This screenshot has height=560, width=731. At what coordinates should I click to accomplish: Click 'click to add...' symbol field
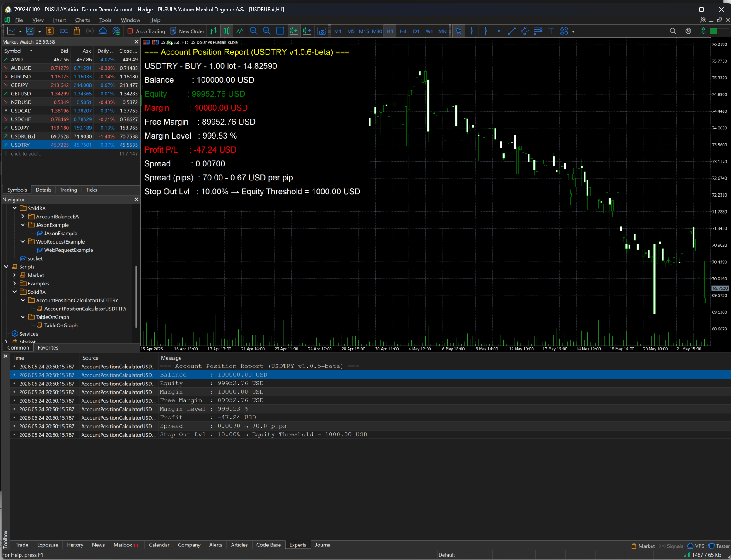coord(26,153)
